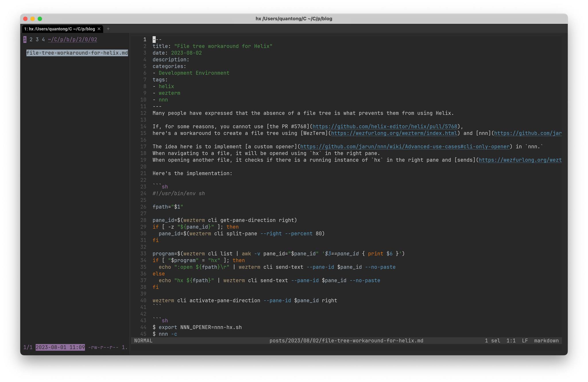The width and height of the screenshot is (588, 382).
Task: Open the new tab plus button
Action: [x=108, y=29]
